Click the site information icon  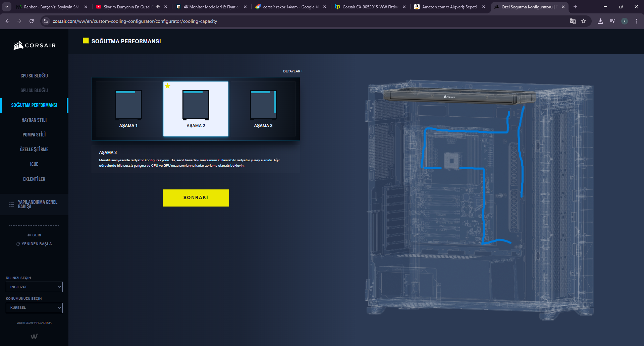click(x=46, y=21)
